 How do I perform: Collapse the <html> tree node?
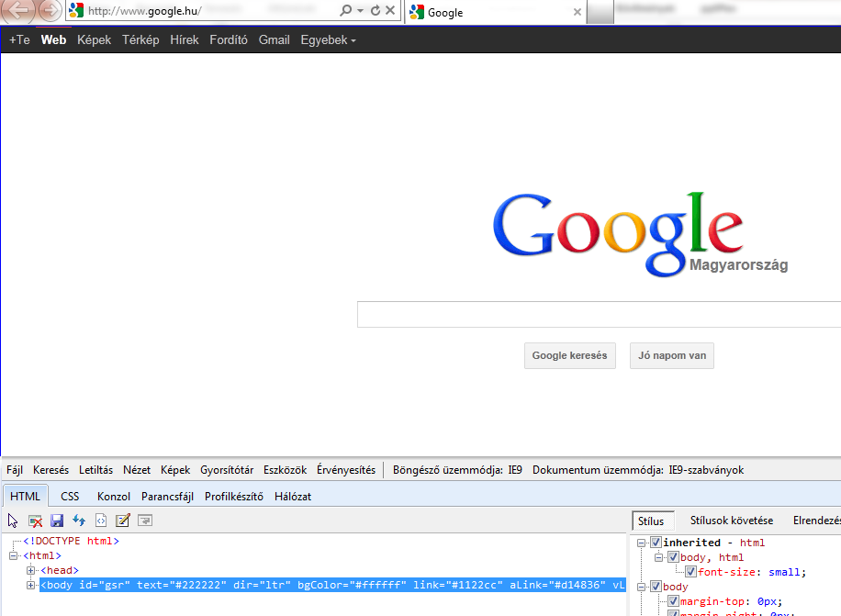14,555
